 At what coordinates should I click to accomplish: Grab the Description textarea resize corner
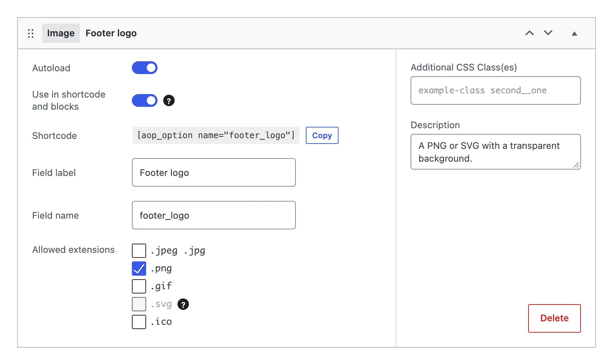point(576,165)
